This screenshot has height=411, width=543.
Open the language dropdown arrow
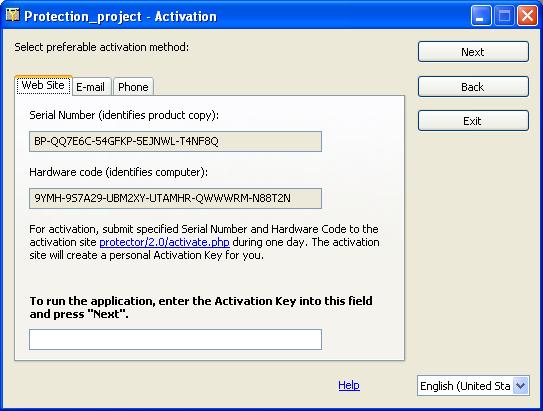click(520, 385)
